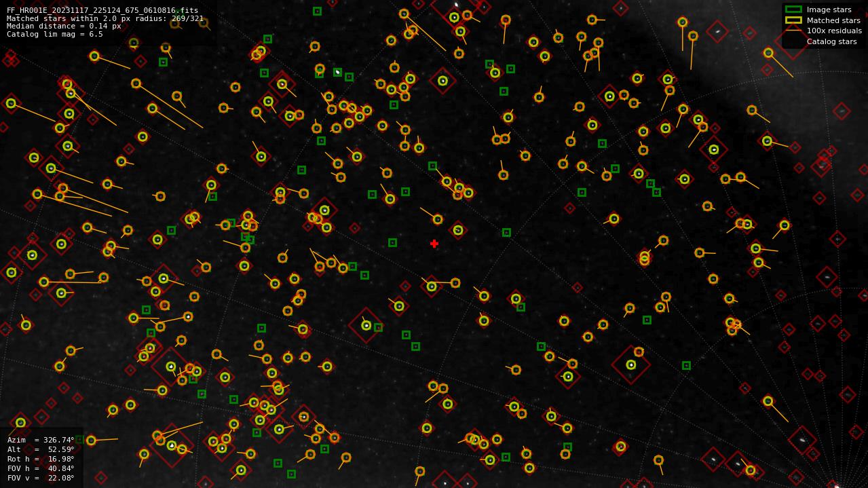Screen dimensions: 868x488
Task: Click the 'Image stars' legend label
Action: coord(829,10)
